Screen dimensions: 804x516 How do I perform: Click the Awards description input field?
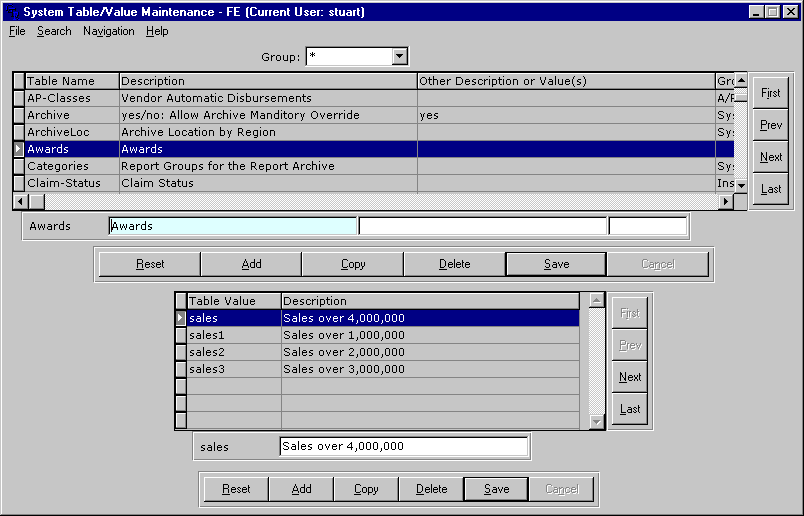point(232,226)
